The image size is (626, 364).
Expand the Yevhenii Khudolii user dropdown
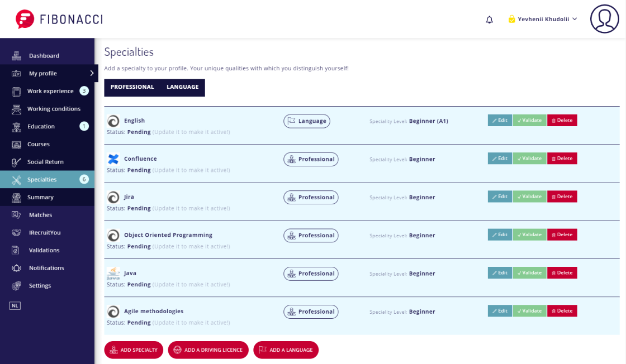tap(542, 19)
